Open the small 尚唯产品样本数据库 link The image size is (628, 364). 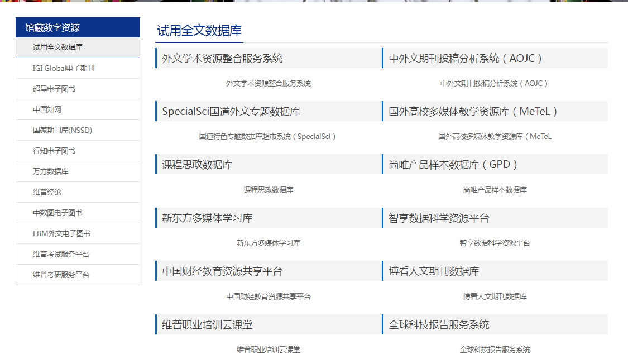point(495,190)
